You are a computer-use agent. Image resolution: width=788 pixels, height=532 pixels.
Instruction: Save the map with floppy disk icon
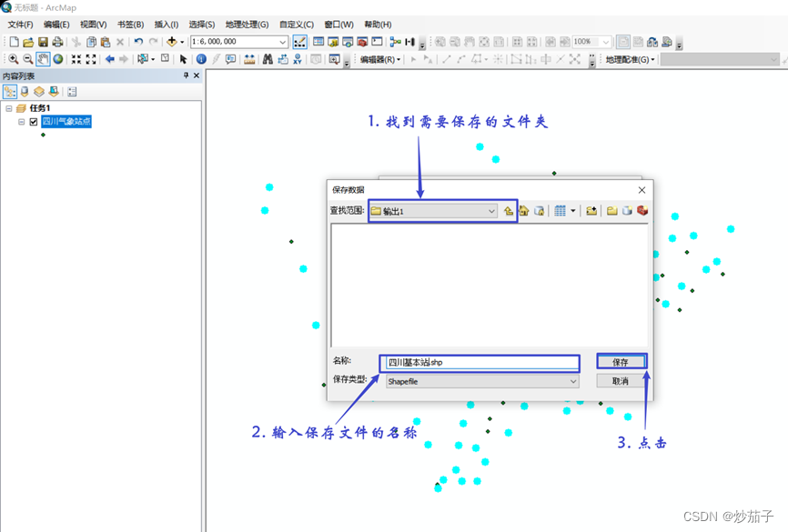tap(43, 42)
